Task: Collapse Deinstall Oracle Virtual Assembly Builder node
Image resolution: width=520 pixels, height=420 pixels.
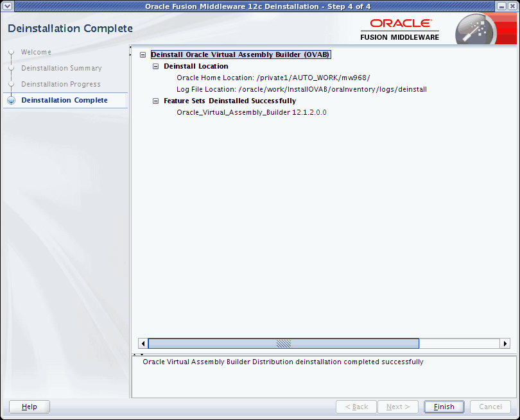Action: click(143, 55)
